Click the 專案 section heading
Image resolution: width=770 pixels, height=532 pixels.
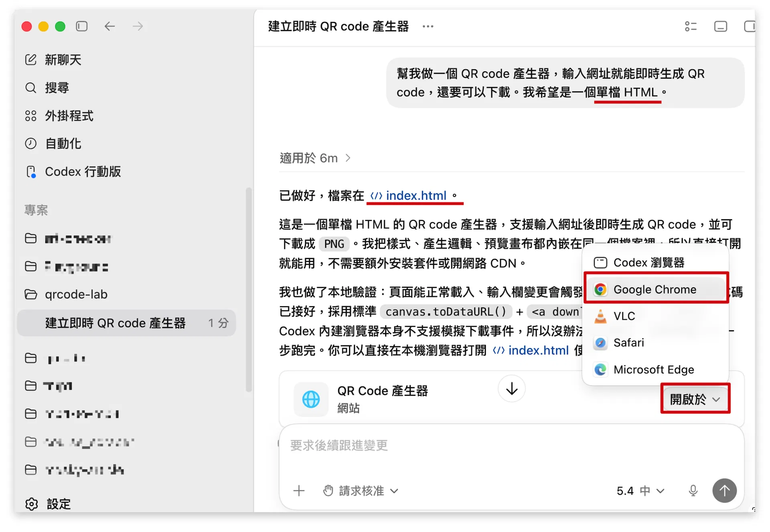pos(36,210)
